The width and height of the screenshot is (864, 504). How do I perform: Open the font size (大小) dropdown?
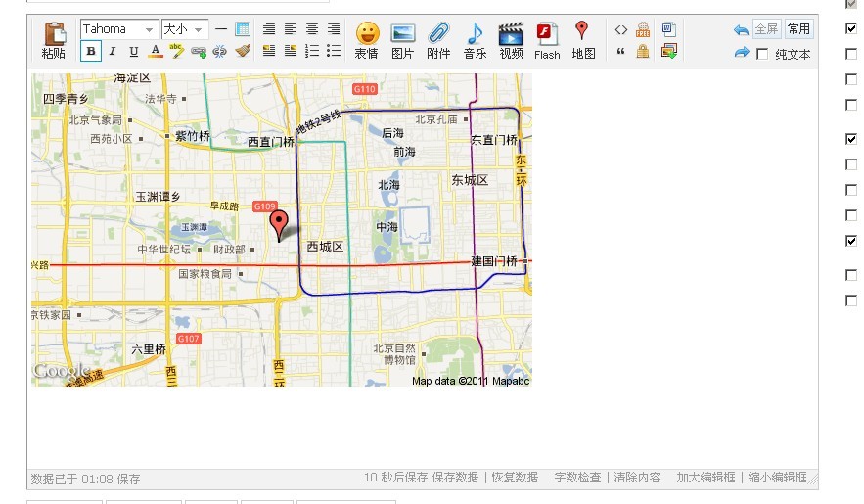[x=184, y=30]
